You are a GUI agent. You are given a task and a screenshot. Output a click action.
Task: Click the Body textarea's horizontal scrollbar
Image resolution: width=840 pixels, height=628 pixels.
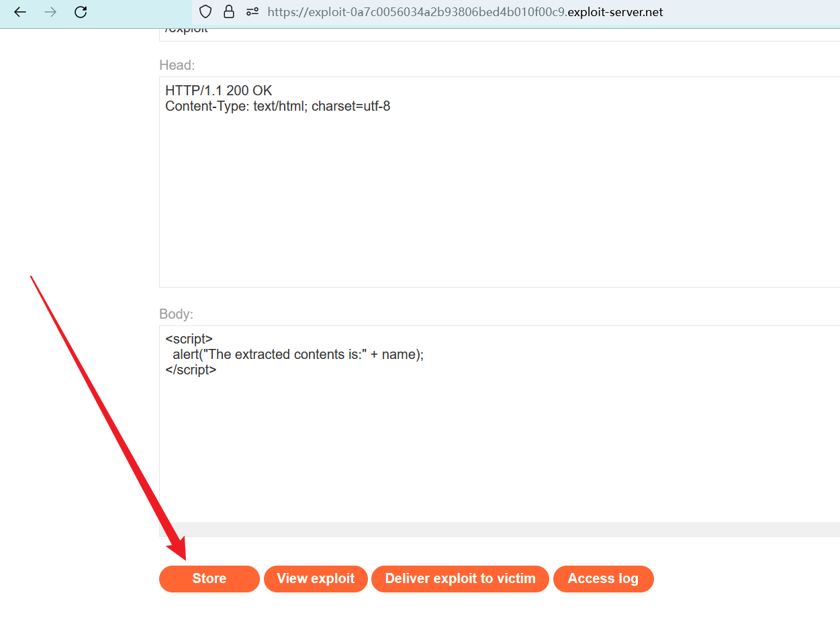click(x=497, y=529)
